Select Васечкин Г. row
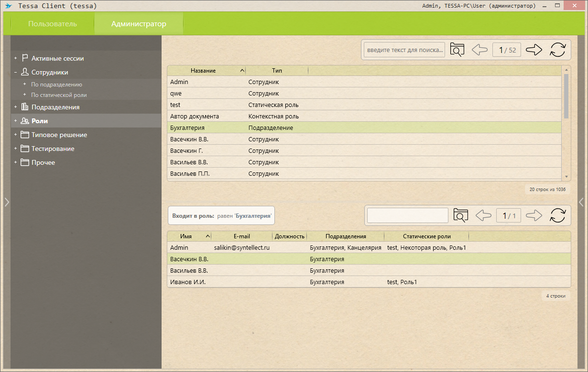 tap(364, 150)
